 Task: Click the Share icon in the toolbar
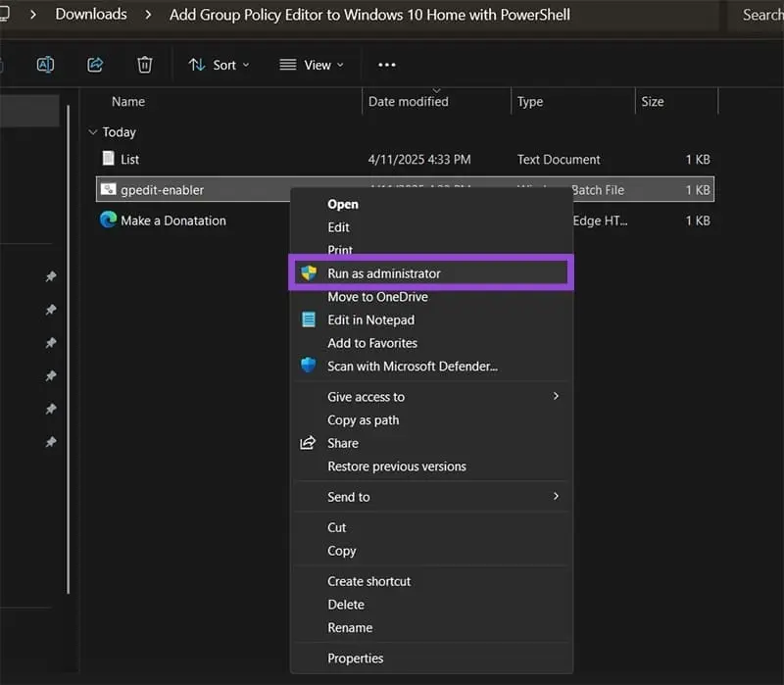[95, 65]
